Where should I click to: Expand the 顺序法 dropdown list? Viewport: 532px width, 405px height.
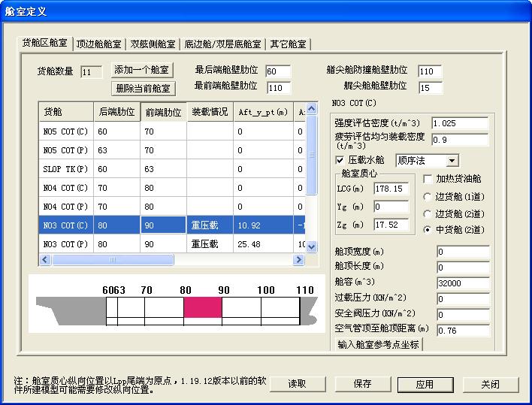pyautogui.click(x=452, y=160)
